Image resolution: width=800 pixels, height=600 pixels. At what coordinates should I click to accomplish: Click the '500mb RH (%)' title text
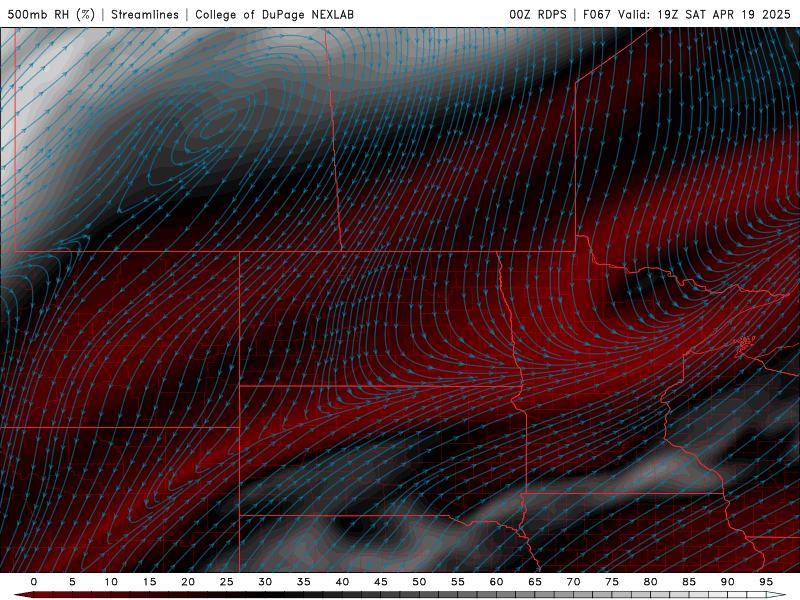coord(51,14)
